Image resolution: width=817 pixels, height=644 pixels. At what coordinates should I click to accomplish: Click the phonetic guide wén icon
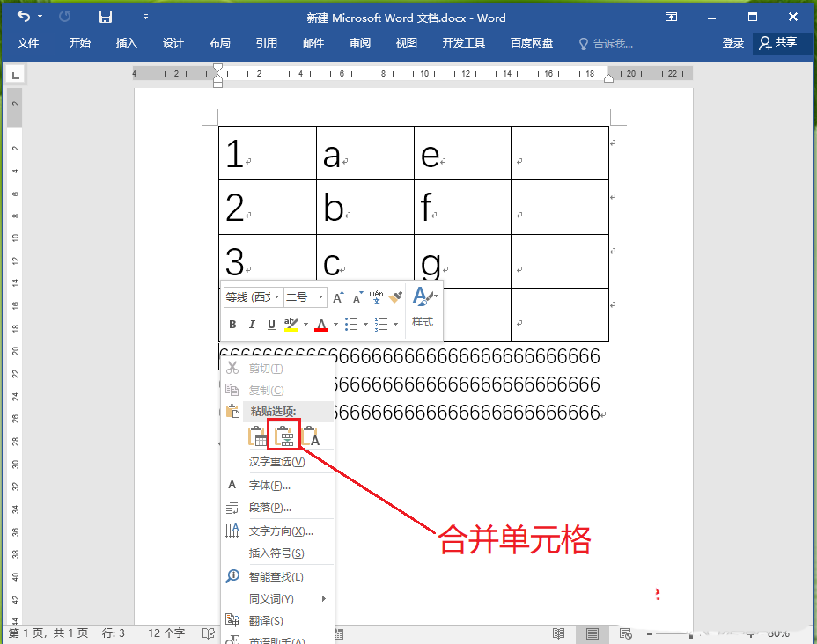[x=376, y=297]
